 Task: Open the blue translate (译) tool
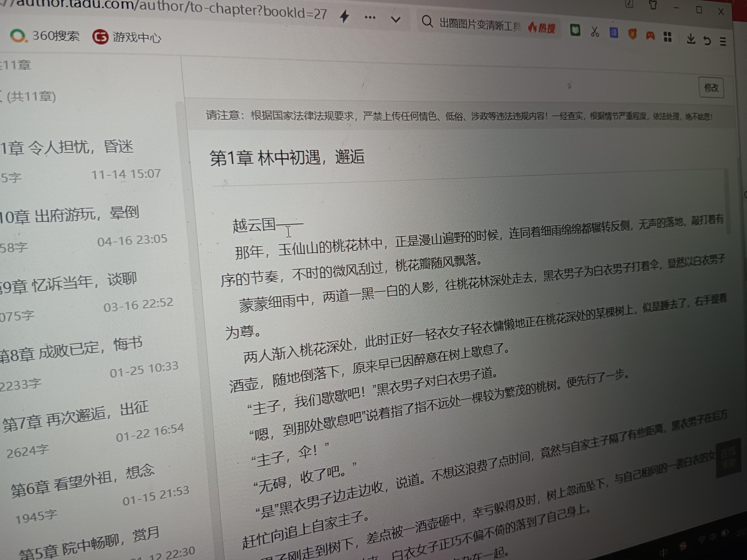click(x=614, y=33)
